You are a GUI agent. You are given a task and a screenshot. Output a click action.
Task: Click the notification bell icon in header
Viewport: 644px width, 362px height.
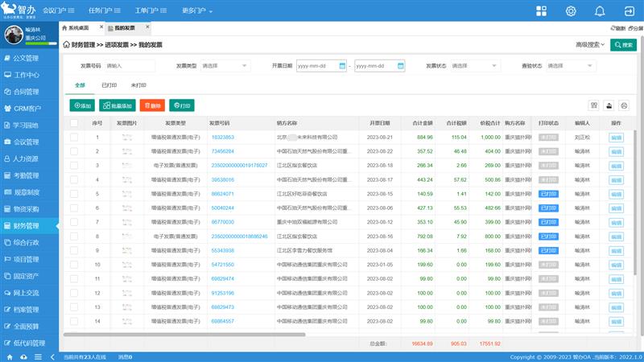click(599, 11)
